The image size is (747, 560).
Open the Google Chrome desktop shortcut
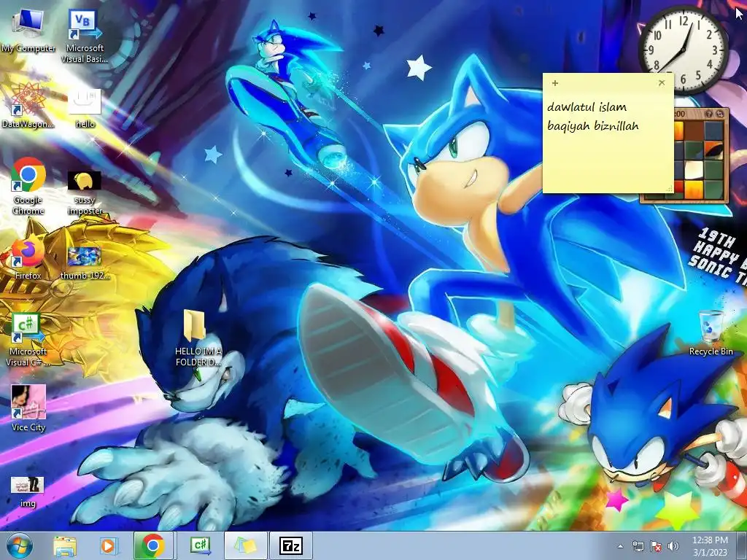28,187
